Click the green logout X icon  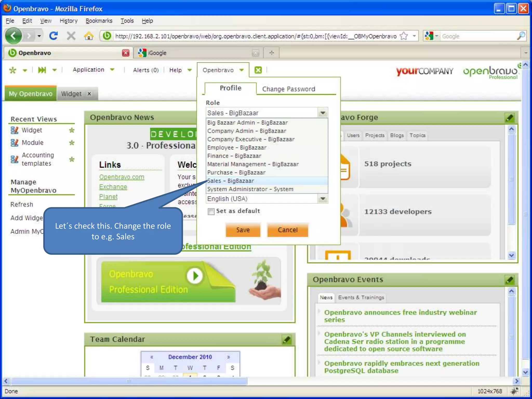pos(258,70)
